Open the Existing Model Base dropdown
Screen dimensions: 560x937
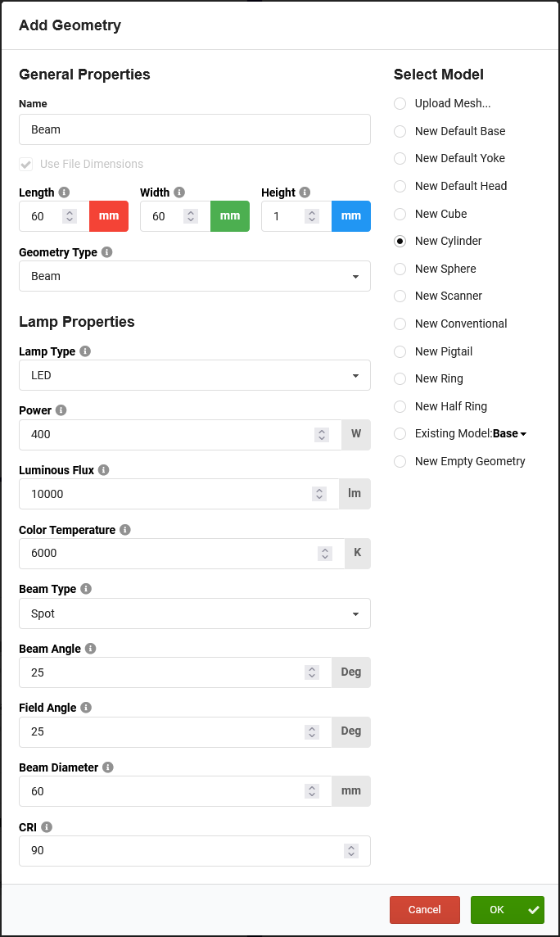(x=510, y=434)
